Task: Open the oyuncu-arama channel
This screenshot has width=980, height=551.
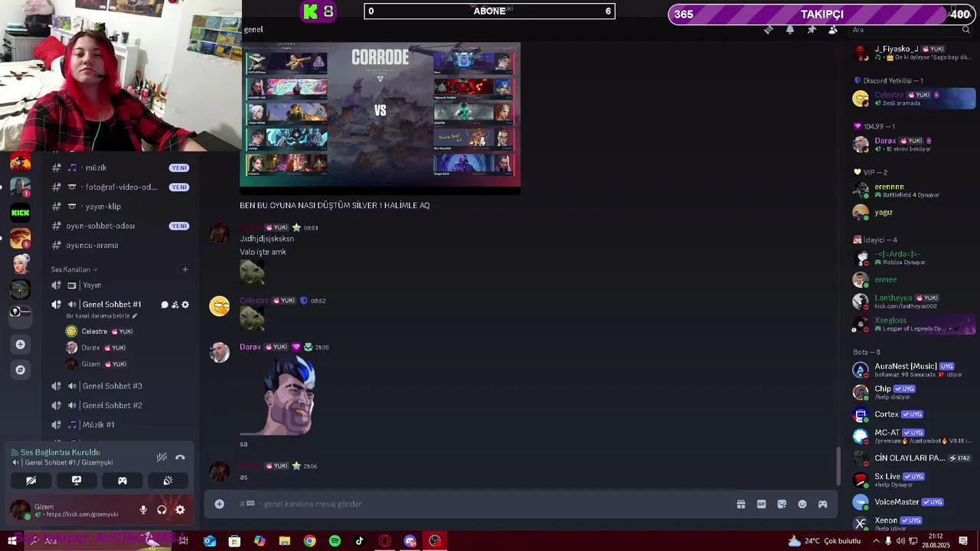Action: 120,245
